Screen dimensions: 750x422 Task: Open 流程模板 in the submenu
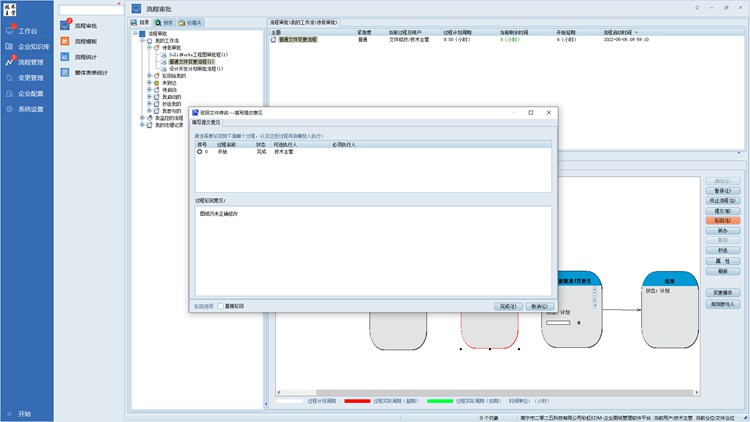point(86,41)
